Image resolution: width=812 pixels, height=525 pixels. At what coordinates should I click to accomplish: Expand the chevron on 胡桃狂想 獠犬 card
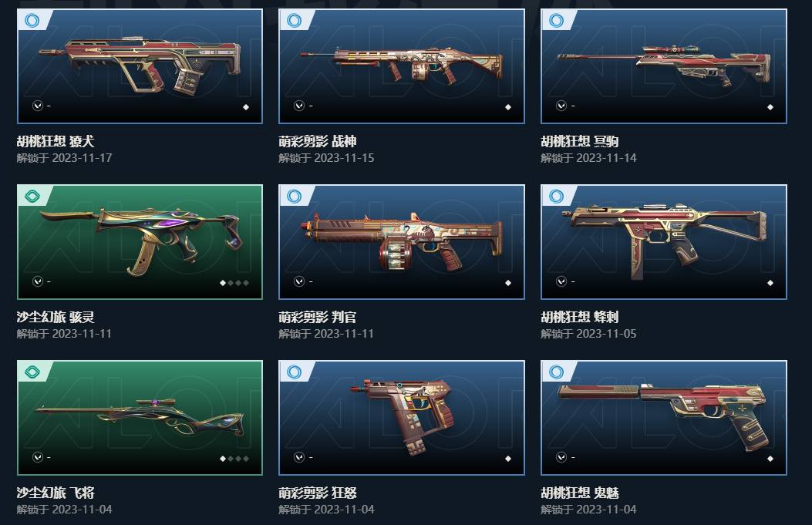click(x=37, y=106)
